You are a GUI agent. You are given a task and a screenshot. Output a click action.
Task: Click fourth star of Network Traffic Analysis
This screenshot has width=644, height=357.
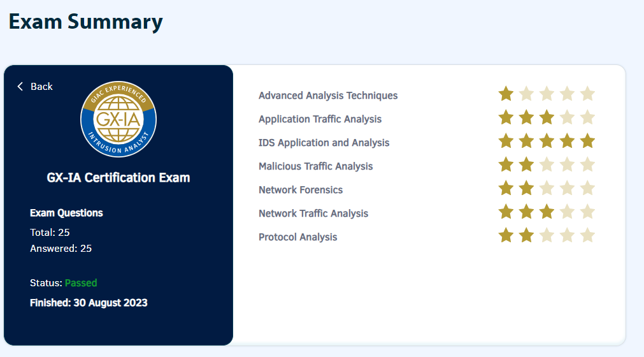point(567,212)
